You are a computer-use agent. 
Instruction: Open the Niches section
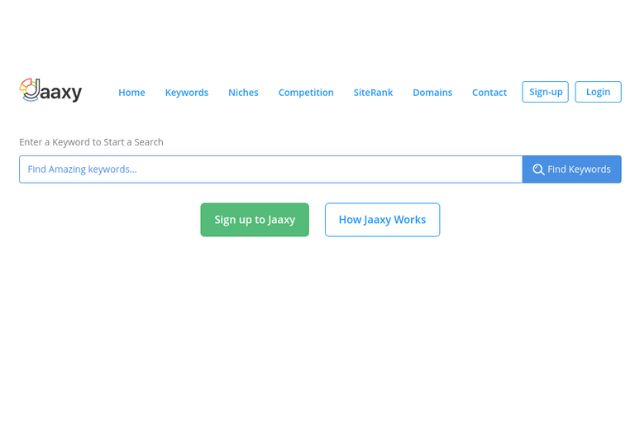(243, 93)
